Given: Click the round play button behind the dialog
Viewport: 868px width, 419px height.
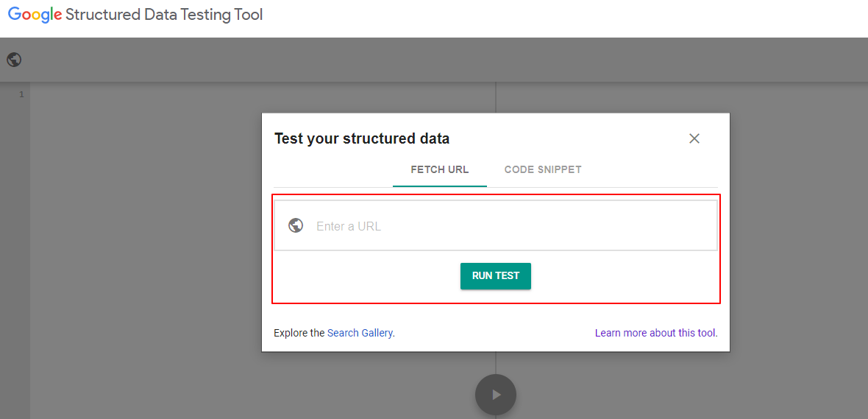Looking at the screenshot, I should [496, 395].
